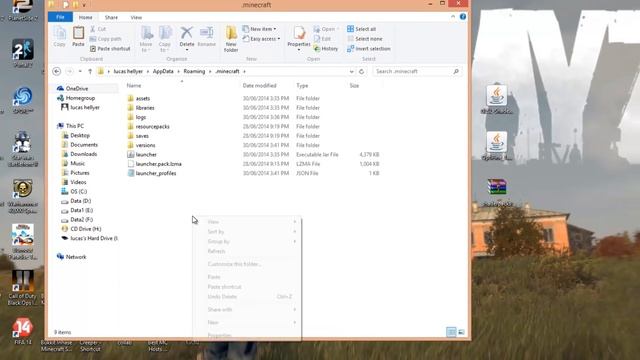Image resolution: width=640 pixels, height=360 pixels.
Task: Sort by the Type column header
Action: tap(302, 86)
